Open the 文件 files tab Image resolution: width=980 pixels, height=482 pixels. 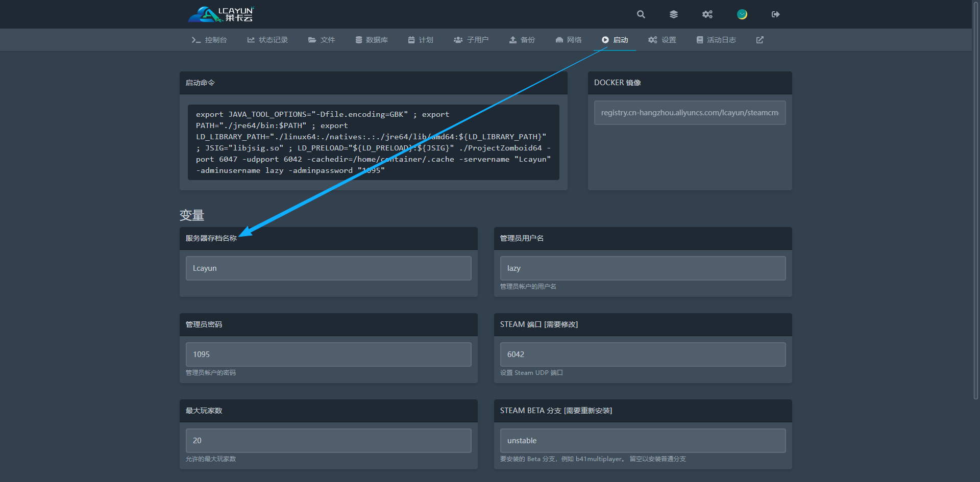pos(322,40)
